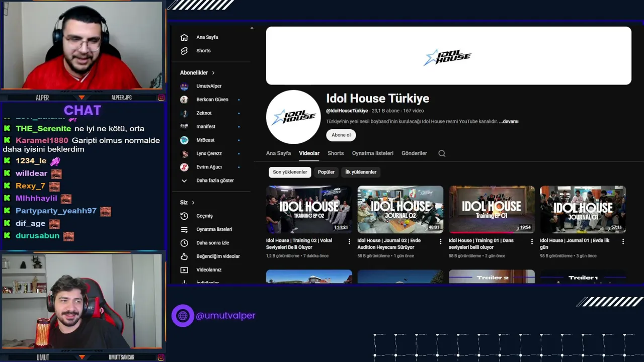This screenshot has width=644, height=362.
Task: Open options menu for Journal 02 video
Action: tap(440, 241)
